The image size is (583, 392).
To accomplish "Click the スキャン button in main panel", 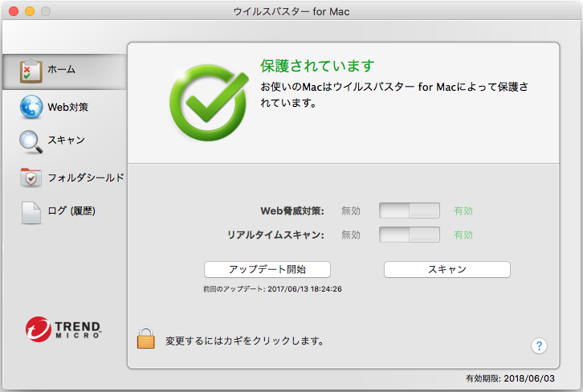I will (x=447, y=269).
